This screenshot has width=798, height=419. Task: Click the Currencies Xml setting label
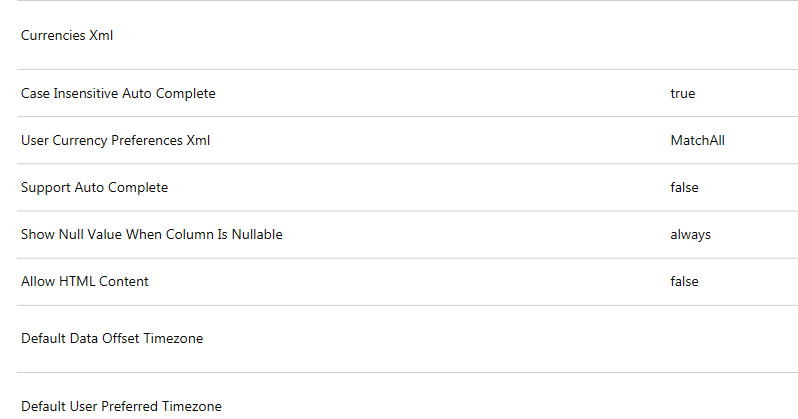tap(67, 36)
